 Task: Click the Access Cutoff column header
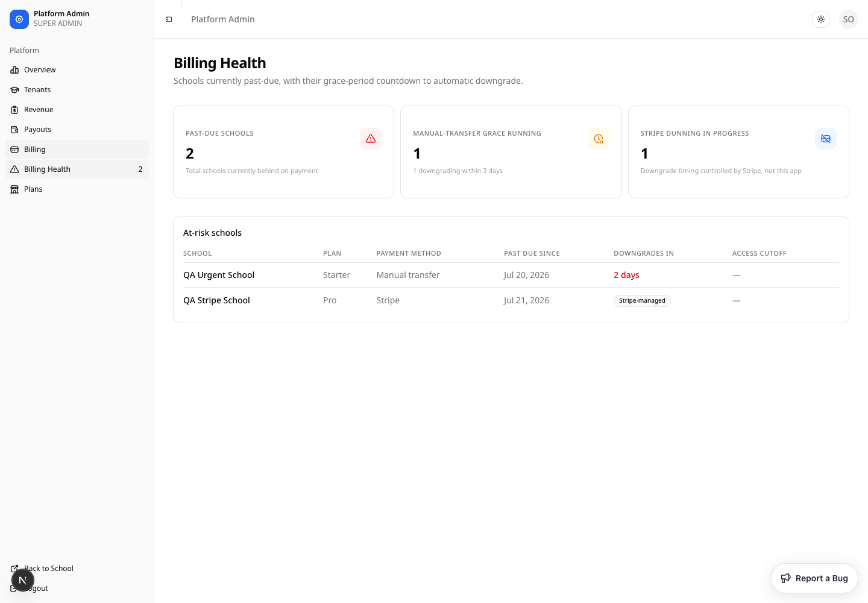click(759, 253)
